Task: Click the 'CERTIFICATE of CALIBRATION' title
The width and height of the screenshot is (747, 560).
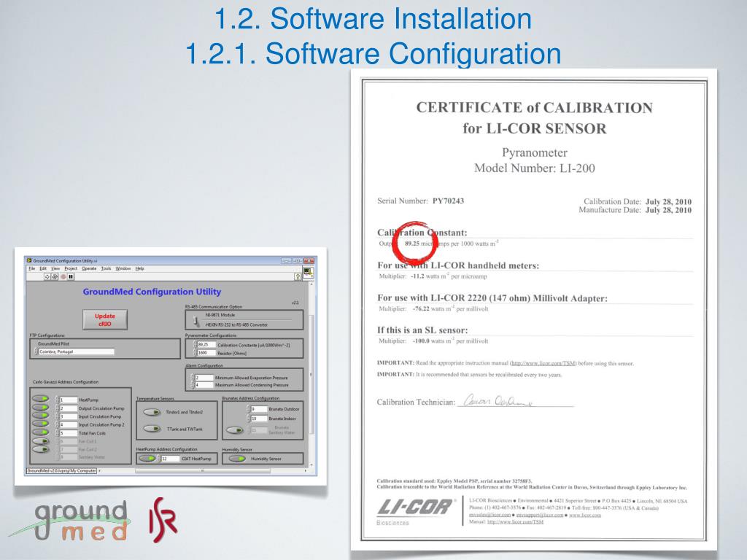Action: (x=535, y=108)
